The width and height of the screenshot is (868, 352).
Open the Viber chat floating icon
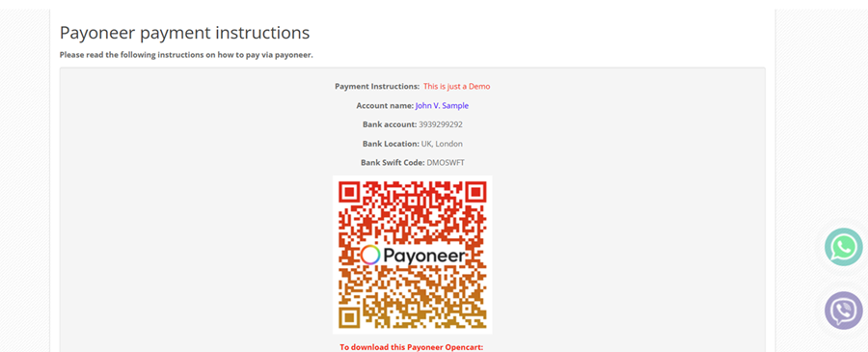coord(843,311)
